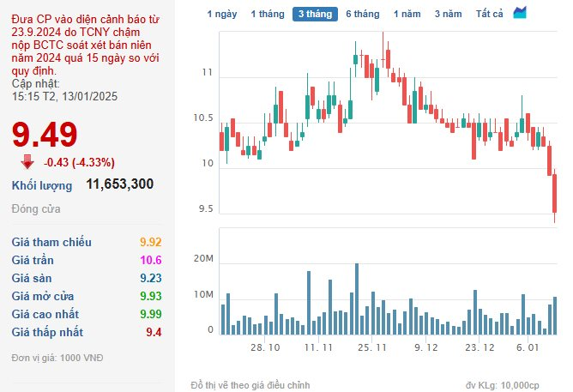Click the 'Giá mở cửa' label
The width and height of the screenshot is (573, 392).
(x=43, y=296)
